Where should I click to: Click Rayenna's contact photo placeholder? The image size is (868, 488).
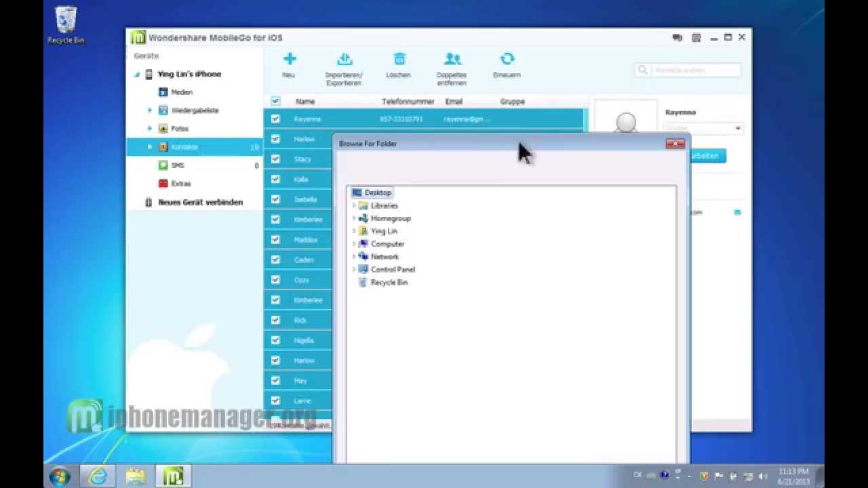point(626,117)
